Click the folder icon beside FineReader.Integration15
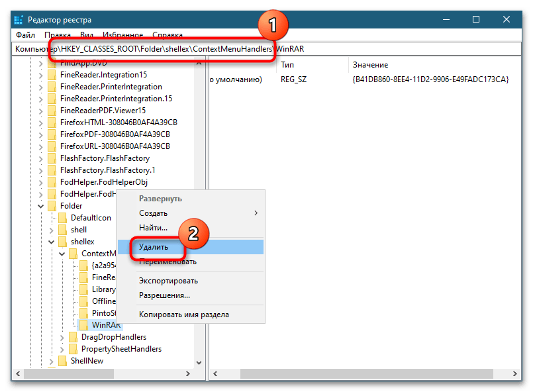 tap(52, 75)
